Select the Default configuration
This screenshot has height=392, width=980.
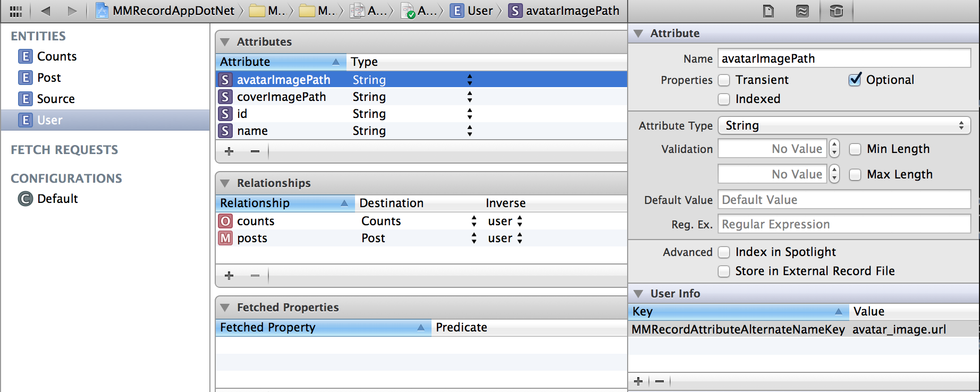(57, 199)
